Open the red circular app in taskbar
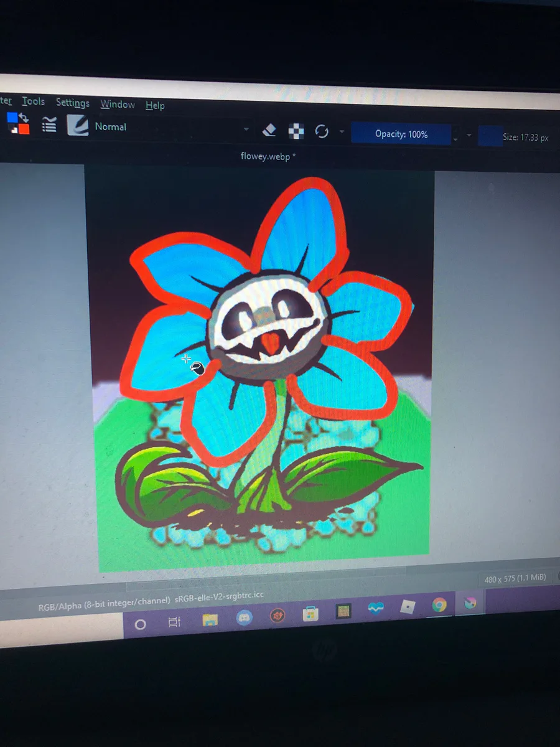Screen dimensions: 560x747 coord(278,615)
